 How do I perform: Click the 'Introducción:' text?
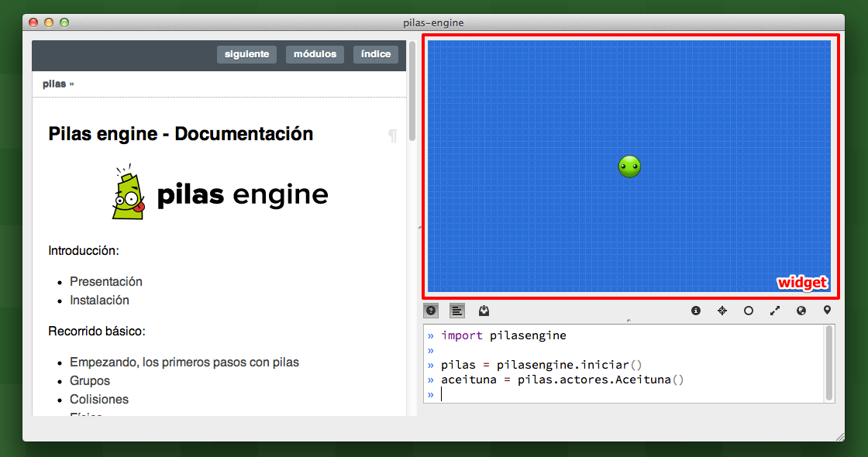click(x=84, y=251)
